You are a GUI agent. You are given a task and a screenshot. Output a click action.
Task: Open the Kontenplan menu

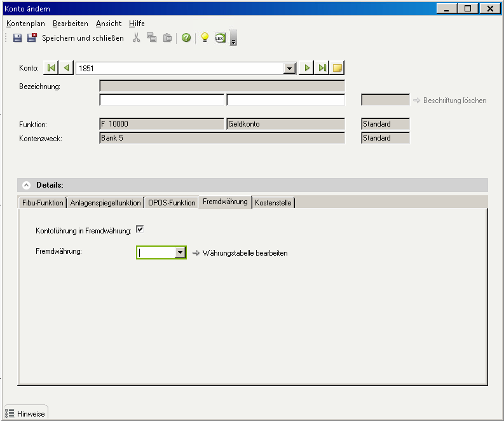(x=25, y=24)
